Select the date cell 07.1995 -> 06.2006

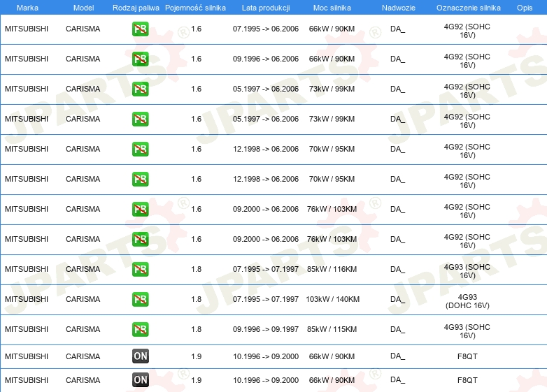click(266, 29)
